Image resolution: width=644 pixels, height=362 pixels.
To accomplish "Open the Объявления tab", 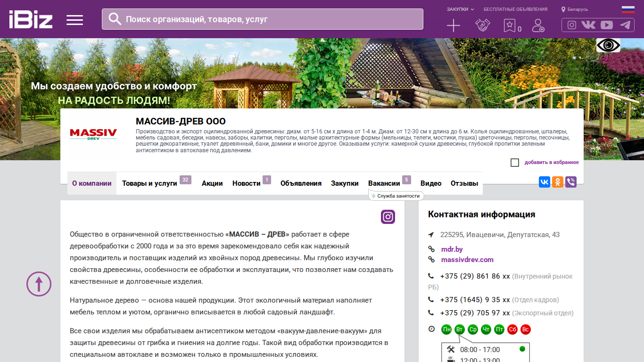I will (301, 183).
